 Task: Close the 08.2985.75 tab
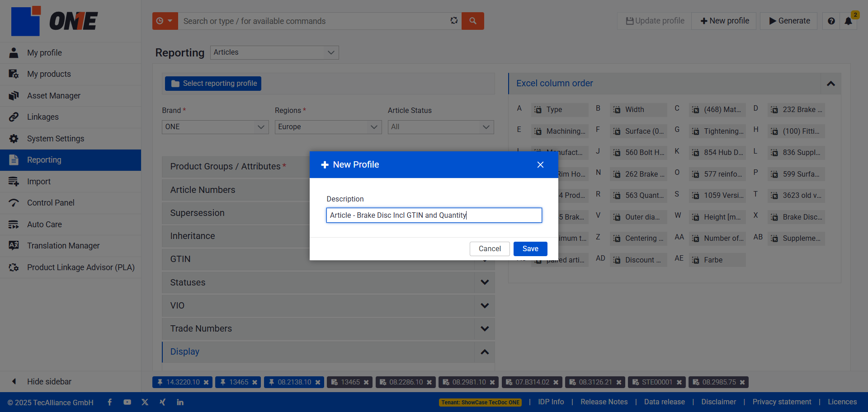coord(742,382)
